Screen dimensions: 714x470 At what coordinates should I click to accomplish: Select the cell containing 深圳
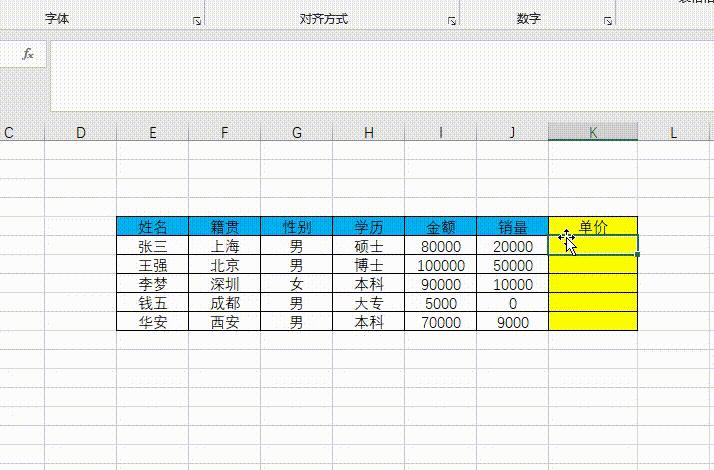click(224, 284)
